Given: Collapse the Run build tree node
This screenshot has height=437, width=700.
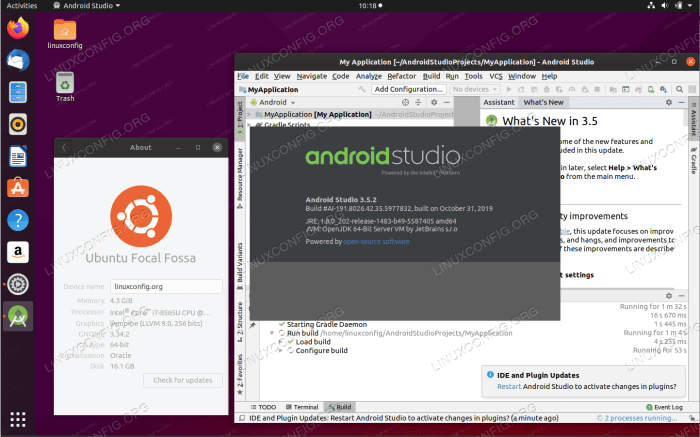Looking at the screenshot, I should point(271,333).
